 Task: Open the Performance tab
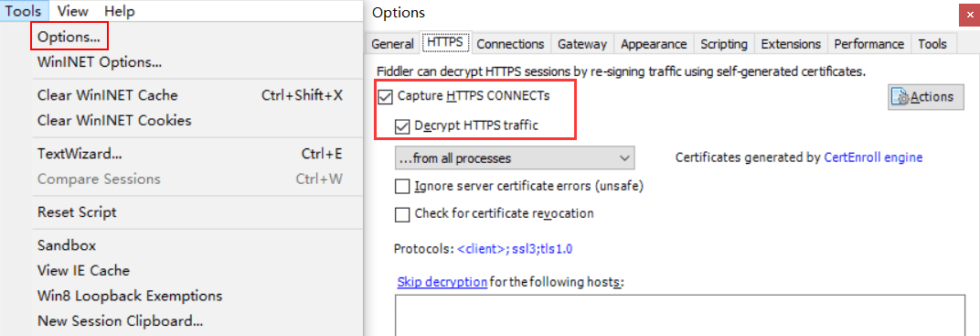click(x=869, y=44)
